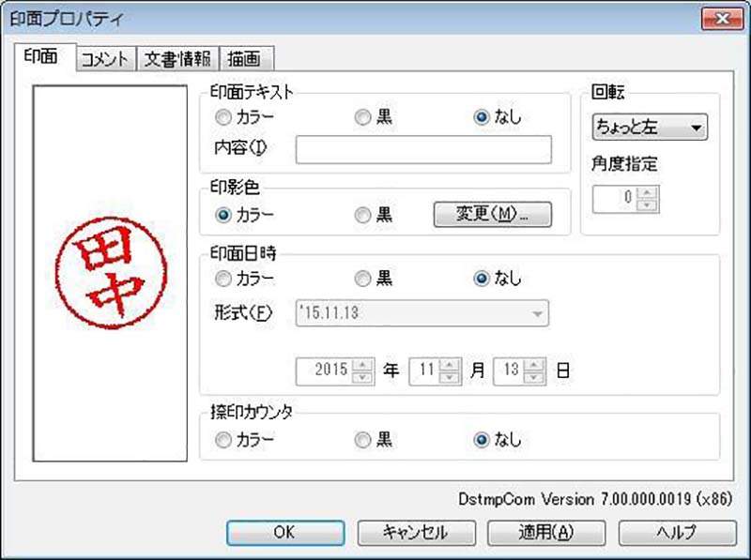Screen dimensions: 751x560
Task: Choose 黒 under 印影色
Action: point(362,215)
